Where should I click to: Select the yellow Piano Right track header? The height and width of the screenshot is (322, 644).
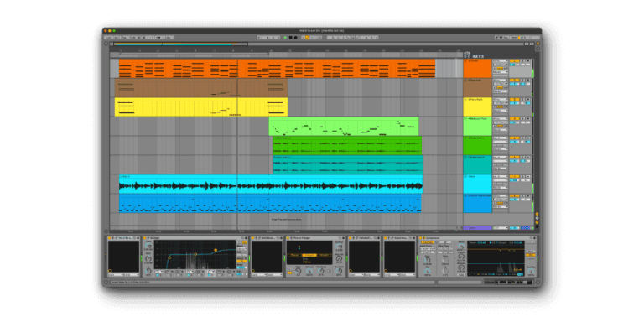pyautogui.click(x=477, y=106)
